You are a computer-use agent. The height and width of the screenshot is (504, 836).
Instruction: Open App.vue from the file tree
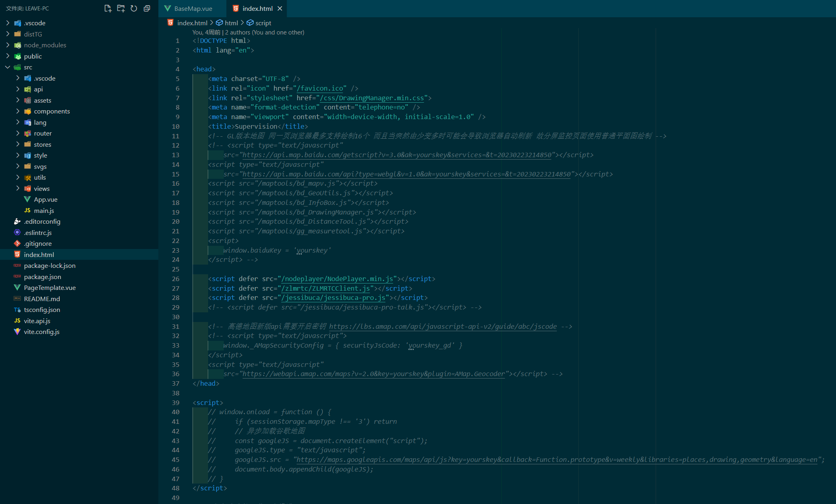pyautogui.click(x=45, y=199)
